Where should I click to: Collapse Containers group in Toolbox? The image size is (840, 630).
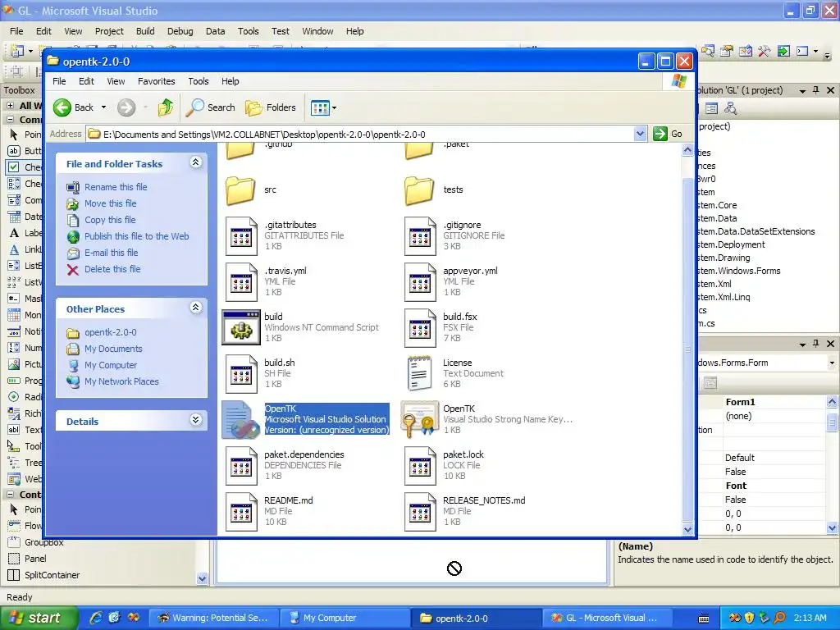coord(10,495)
